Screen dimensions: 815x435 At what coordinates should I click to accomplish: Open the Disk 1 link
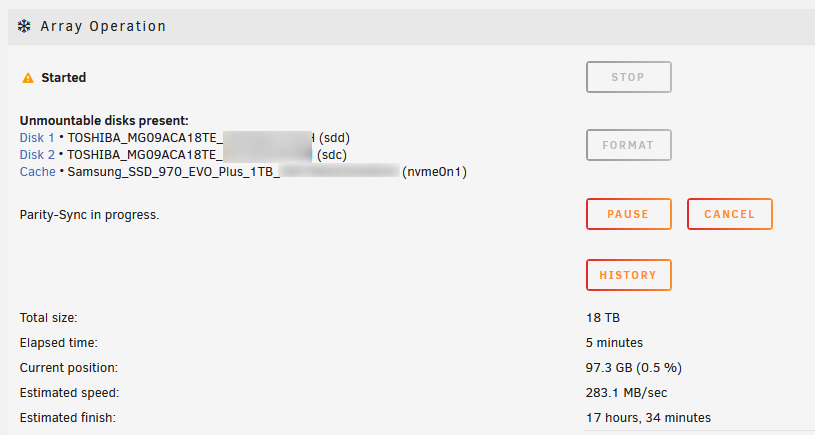coord(37,138)
